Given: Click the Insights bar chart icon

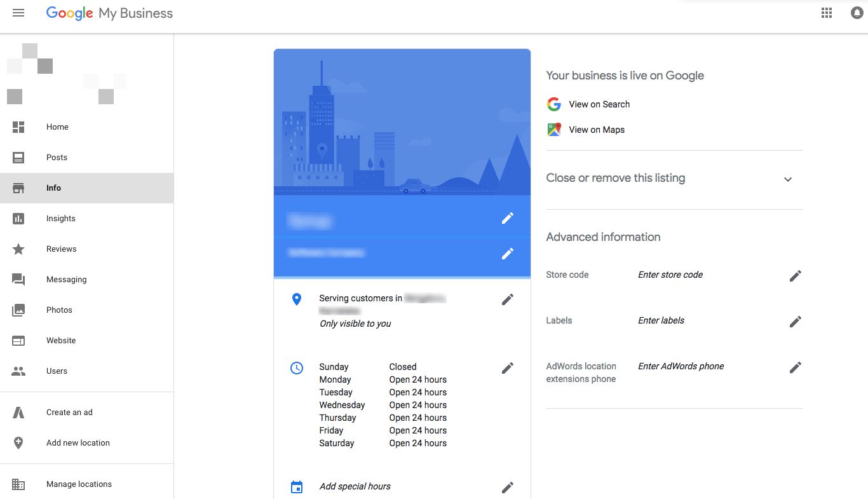Looking at the screenshot, I should point(18,219).
